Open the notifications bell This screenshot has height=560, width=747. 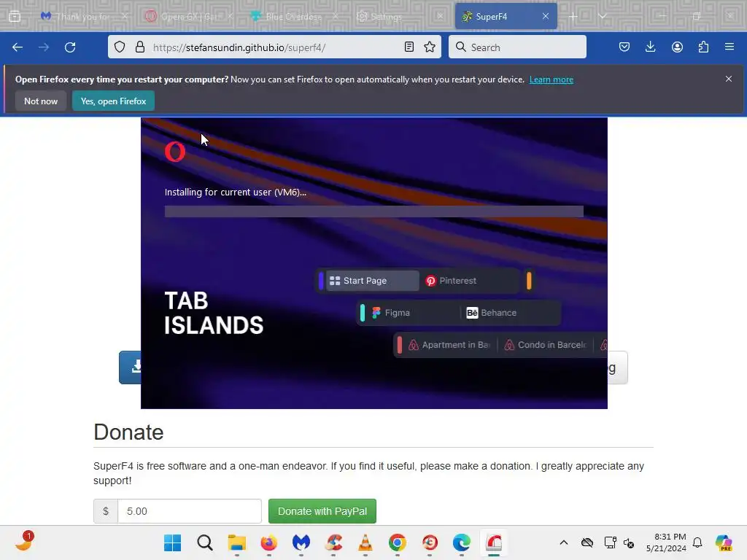pos(697,542)
